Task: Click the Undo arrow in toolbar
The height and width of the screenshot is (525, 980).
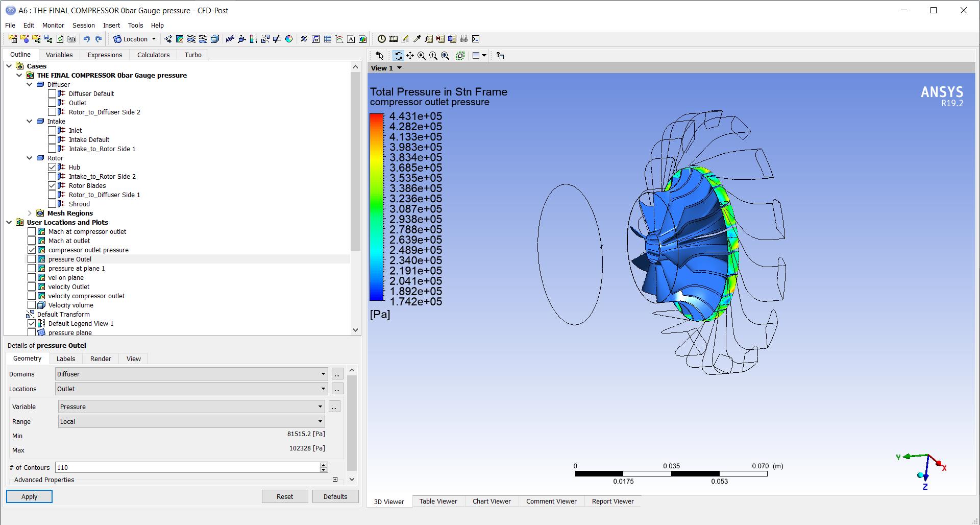Action: pyautogui.click(x=86, y=39)
